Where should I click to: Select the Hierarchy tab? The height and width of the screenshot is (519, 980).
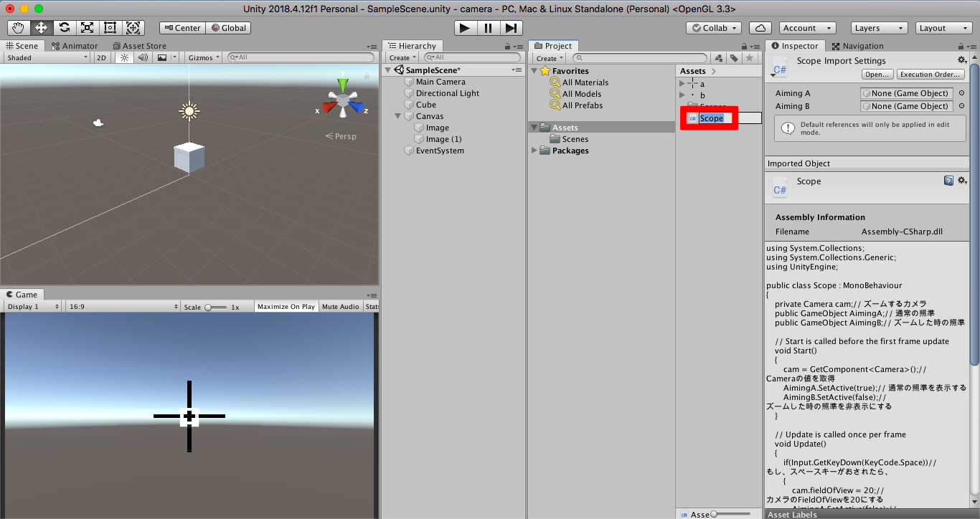coord(413,46)
